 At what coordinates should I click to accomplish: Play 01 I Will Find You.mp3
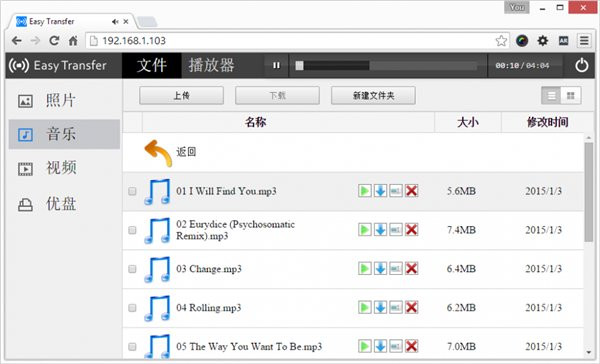coord(364,191)
